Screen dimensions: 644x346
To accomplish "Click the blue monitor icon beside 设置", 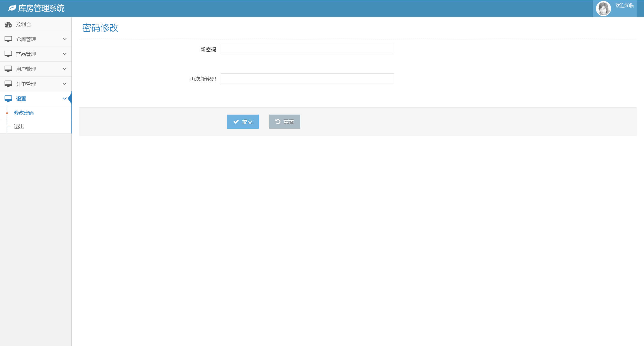I will [x=8, y=99].
